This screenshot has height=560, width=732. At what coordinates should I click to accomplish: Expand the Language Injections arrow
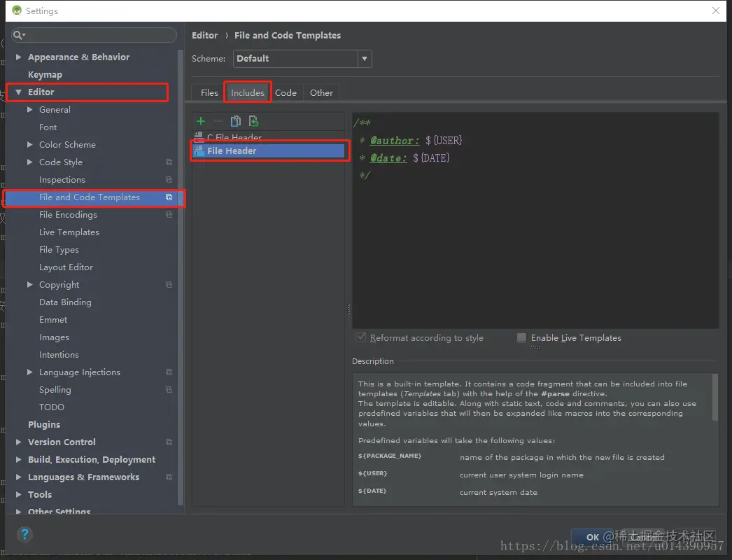(x=30, y=372)
